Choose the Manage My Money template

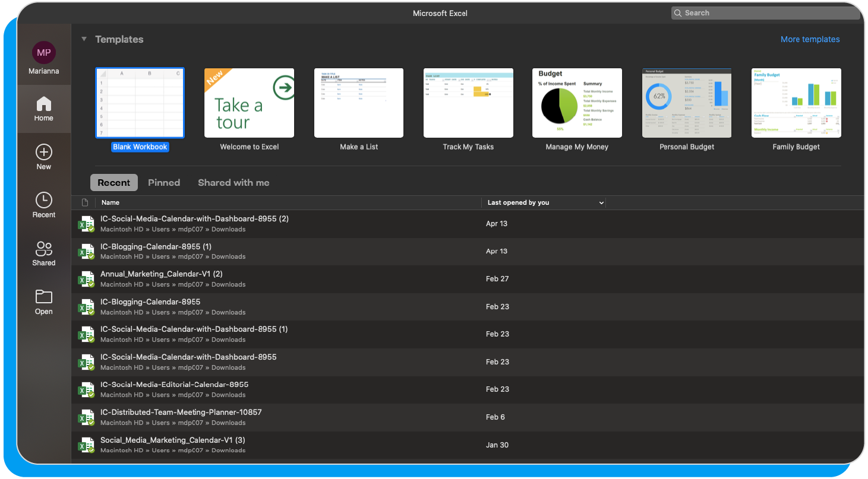(577, 103)
